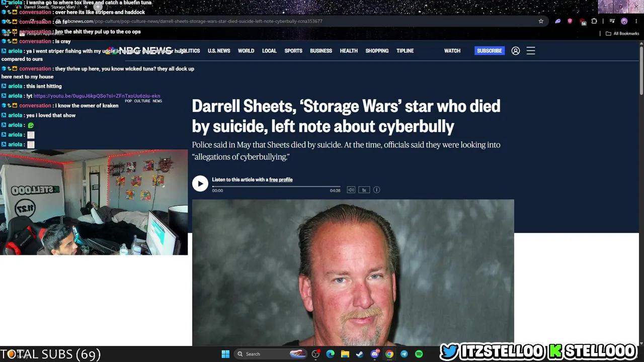Viewport: 644px width, 362px height.
Task: Open the NBC News account profile icon
Action: [x=516, y=51]
